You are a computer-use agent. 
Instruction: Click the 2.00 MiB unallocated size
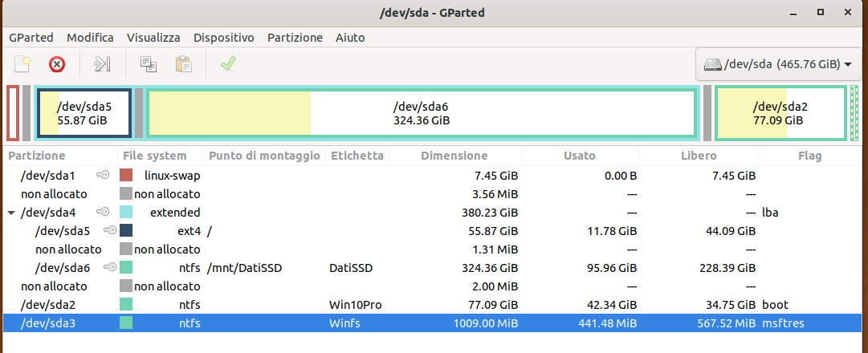(495, 286)
